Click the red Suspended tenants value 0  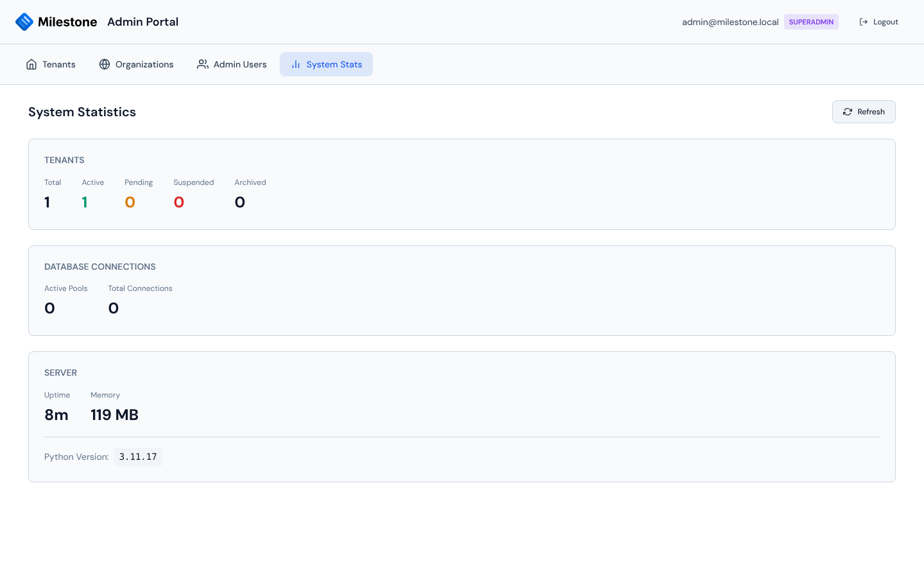pos(179,202)
